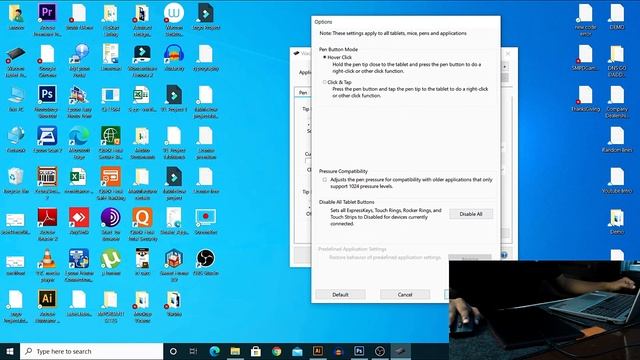Open the orange Q desktop shortcut
Image resolution: width=640 pixels, height=360 pixels.
coord(142,224)
